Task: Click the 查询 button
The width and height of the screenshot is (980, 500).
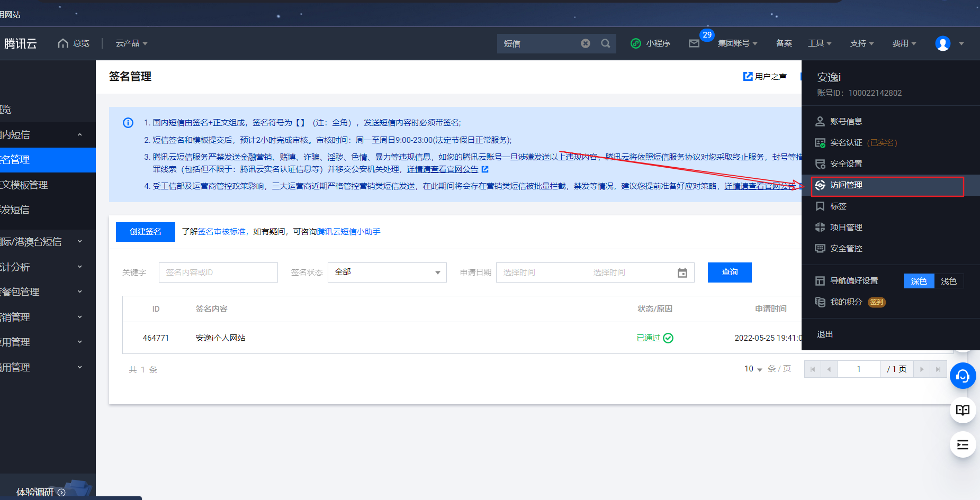Action: pos(730,272)
